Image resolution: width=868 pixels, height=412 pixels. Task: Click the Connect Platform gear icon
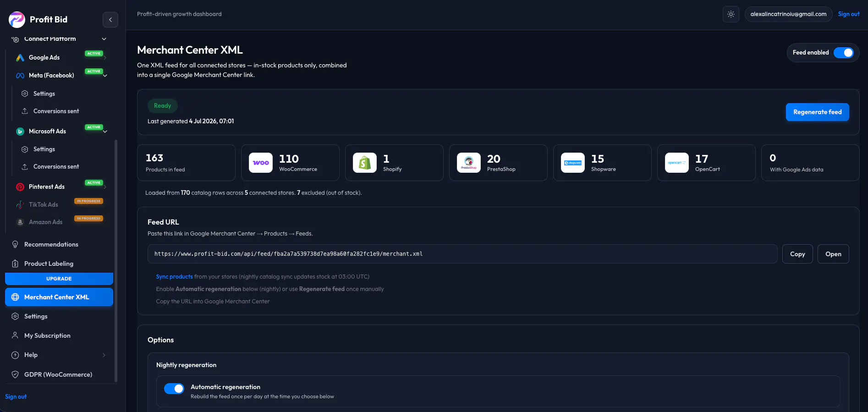pyautogui.click(x=15, y=39)
